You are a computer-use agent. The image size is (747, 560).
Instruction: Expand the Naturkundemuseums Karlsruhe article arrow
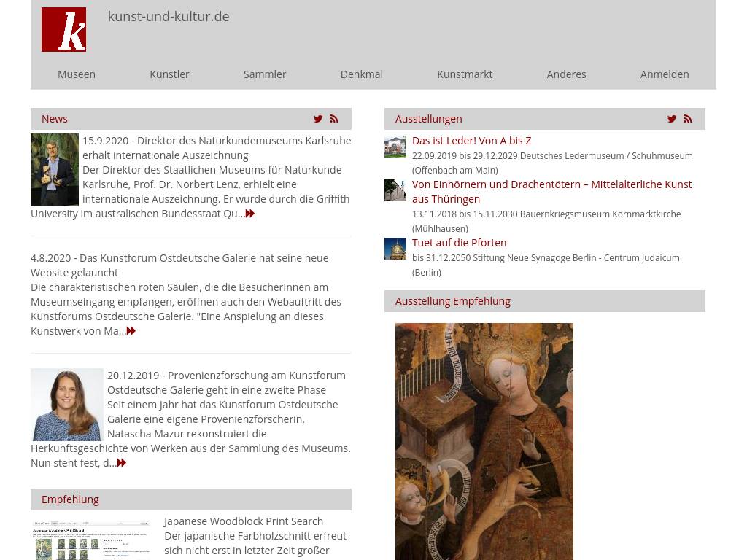(250, 214)
